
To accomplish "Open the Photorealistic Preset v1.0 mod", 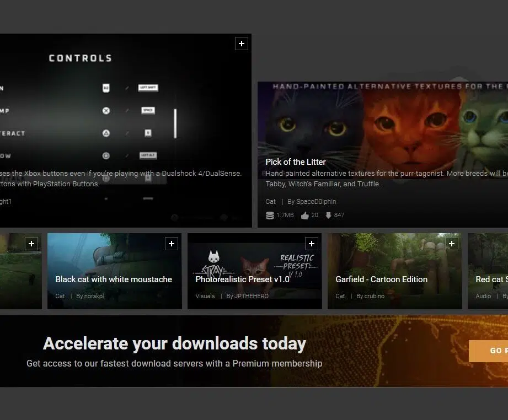I will [242, 279].
